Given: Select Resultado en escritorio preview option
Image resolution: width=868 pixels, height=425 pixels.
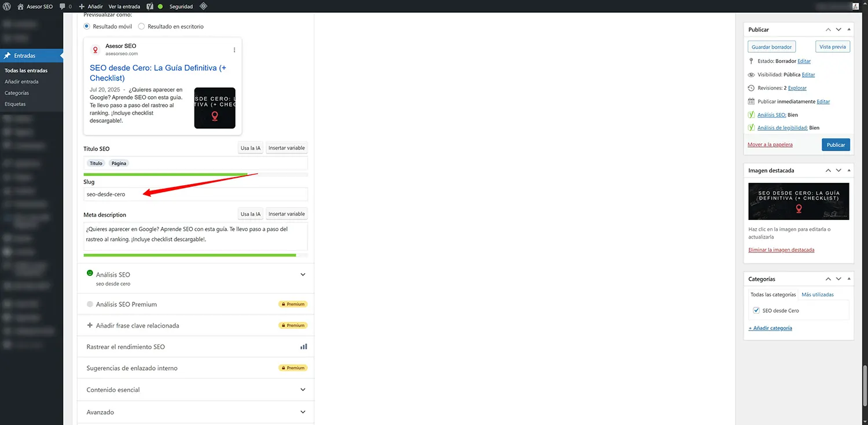Looking at the screenshot, I should [141, 27].
